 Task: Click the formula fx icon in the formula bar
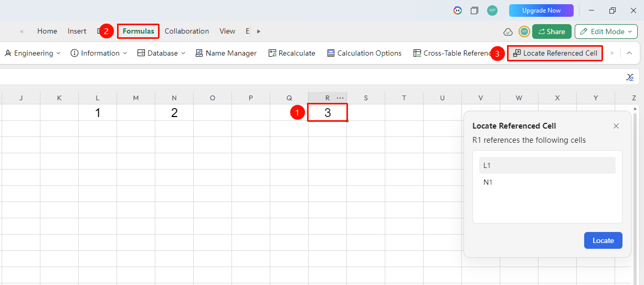pyautogui.click(x=630, y=77)
